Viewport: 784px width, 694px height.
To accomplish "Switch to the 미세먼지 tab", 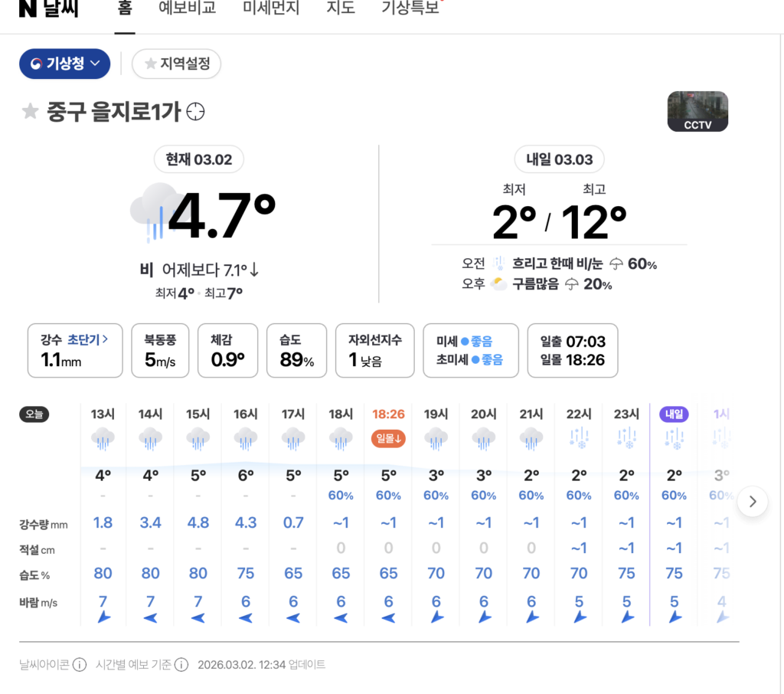I will (271, 9).
